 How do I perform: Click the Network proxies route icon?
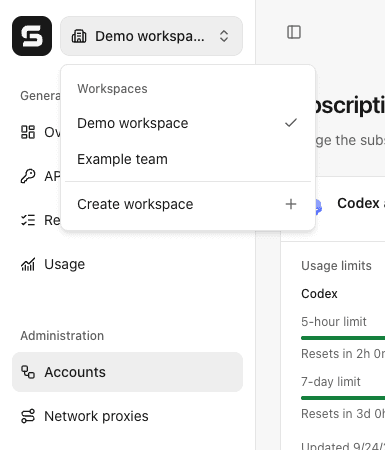point(28,416)
